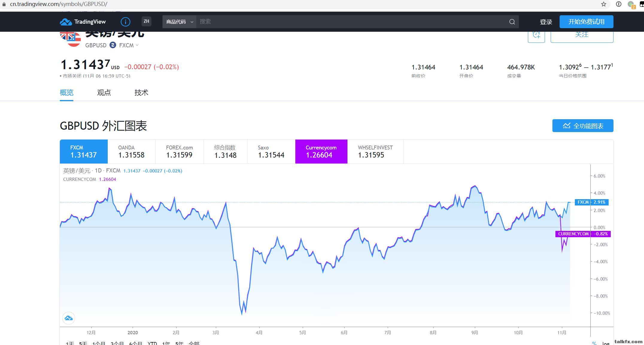Image resolution: width=644 pixels, height=345 pixels.
Task: Expand the FXCM data source dropdown under title
Action: [129, 45]
